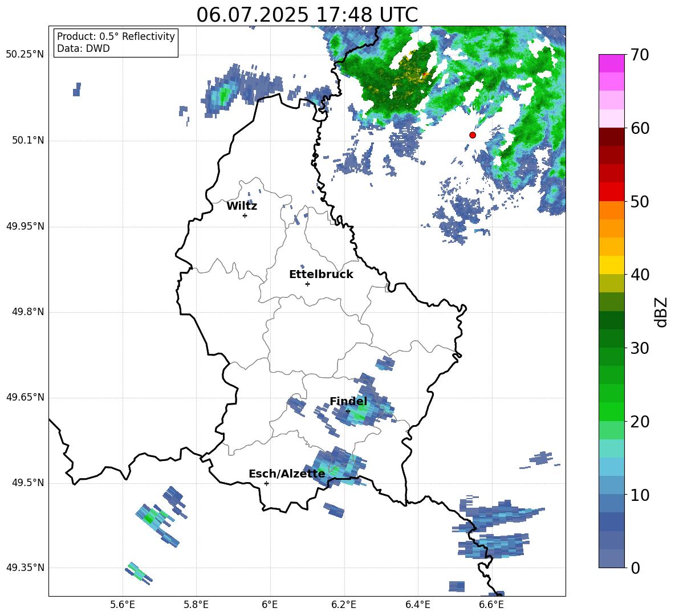Click the 6°E longitude label
This screenshot has width=675, height=616.
pos(270,605)
